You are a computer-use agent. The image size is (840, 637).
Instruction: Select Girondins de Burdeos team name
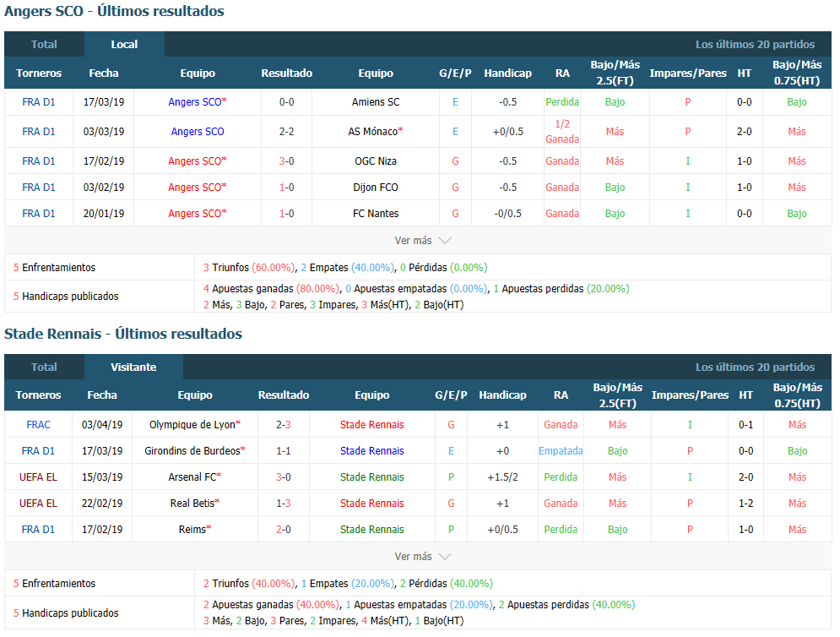195,451
